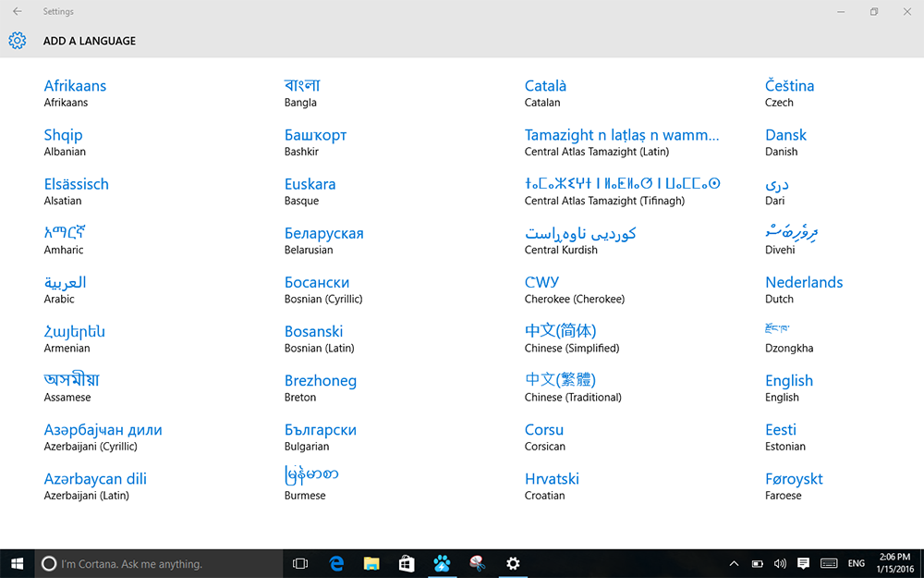Open the Windows Store taskbar icon
The height and width of the screenshot is (578, 924).
click(407, 563)
